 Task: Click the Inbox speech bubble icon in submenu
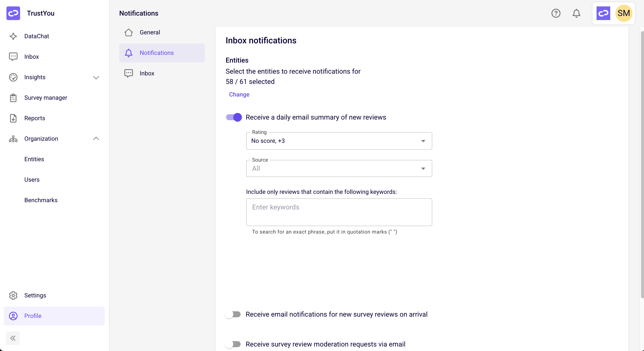coord(128,73)
